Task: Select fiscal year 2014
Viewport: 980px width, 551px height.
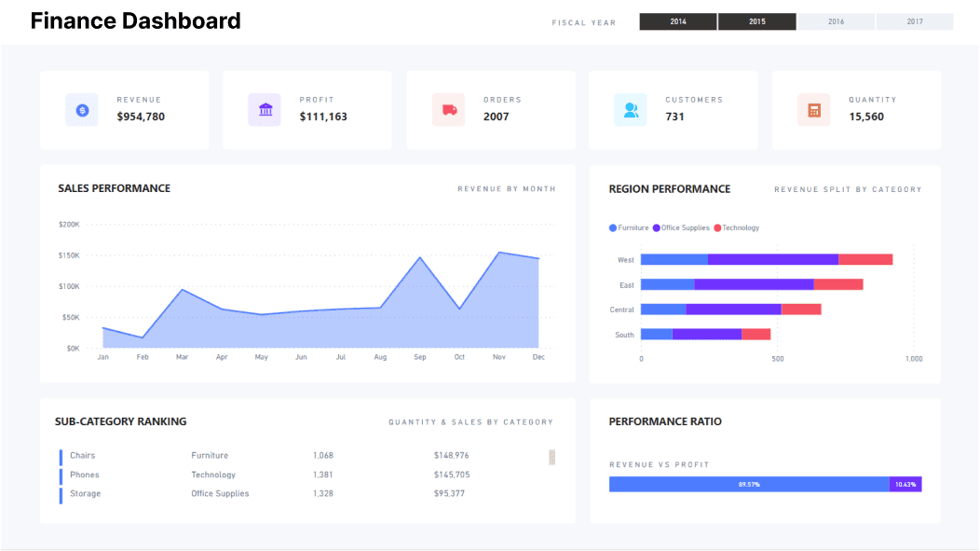Action: 677,20
